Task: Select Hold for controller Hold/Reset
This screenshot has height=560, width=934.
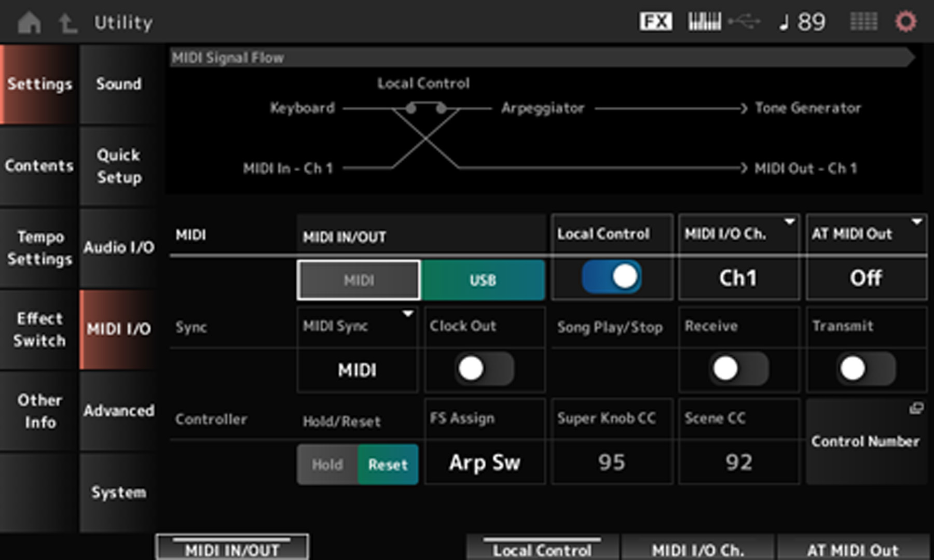Action: 327,465
